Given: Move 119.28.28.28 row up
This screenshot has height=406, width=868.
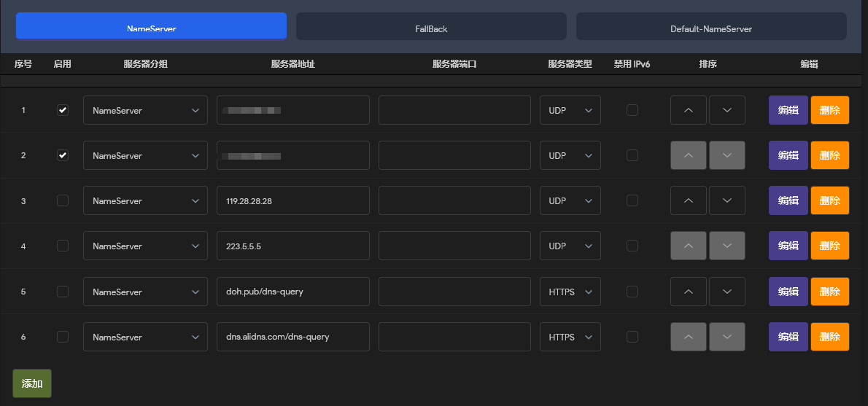Looking at the screenshot, I should click(x=688, y=200).
